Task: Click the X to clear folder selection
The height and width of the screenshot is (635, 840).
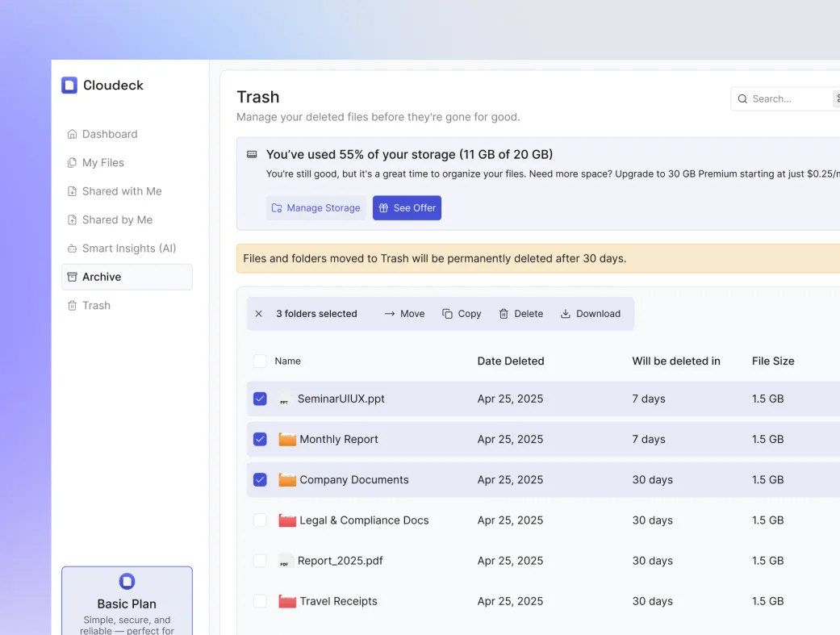Action: (x=258, y=314)
